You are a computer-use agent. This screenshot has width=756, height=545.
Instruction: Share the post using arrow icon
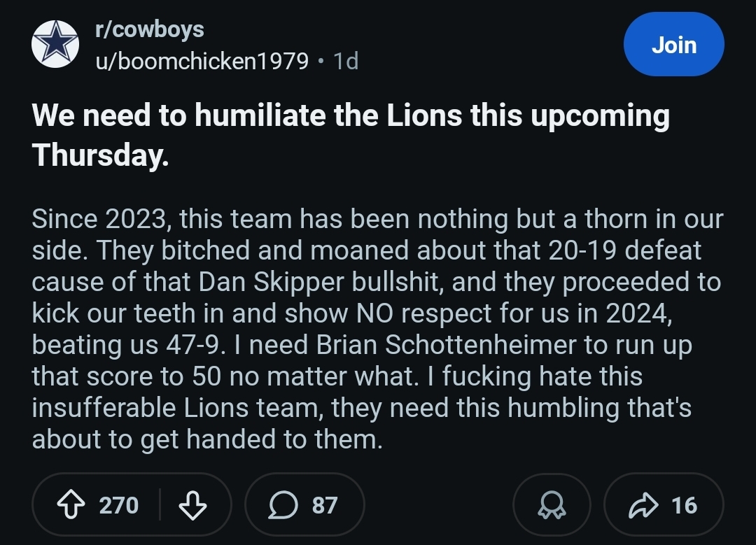click(x=643, y=504)
